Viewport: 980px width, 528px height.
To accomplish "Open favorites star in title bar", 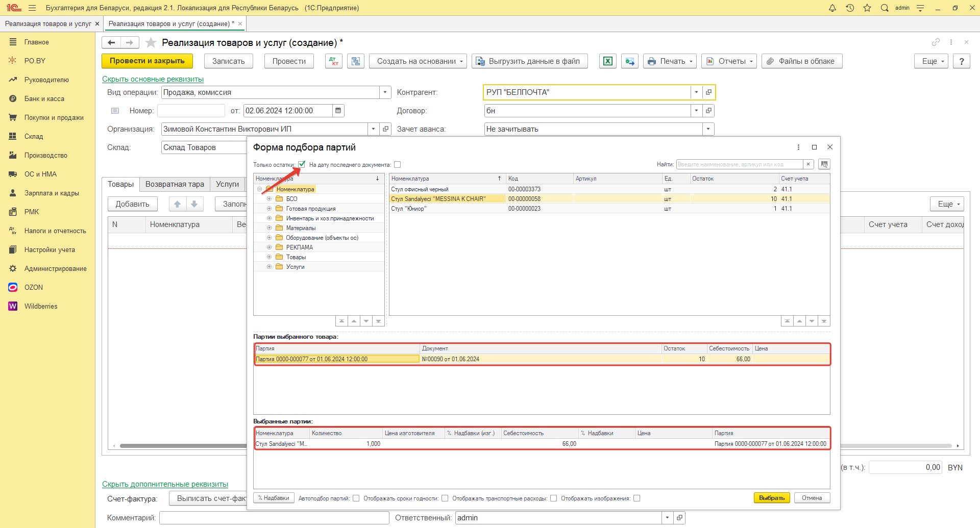I will click(867, 8).
